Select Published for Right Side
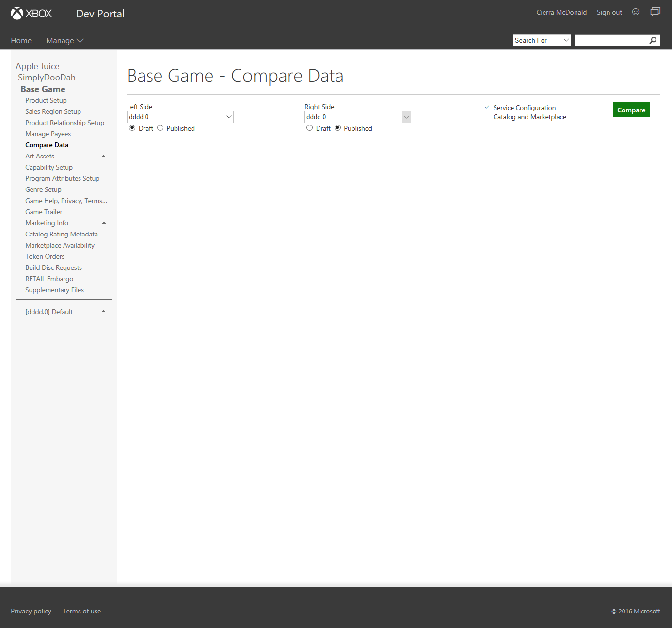This screenshot has width=672, height=628. tap(337, 128)
